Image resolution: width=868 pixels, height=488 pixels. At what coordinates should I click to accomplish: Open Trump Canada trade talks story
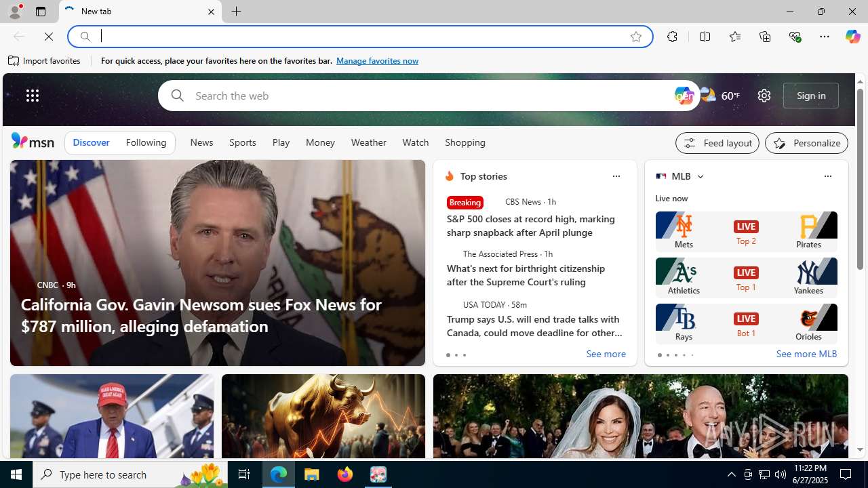[534, 326]
